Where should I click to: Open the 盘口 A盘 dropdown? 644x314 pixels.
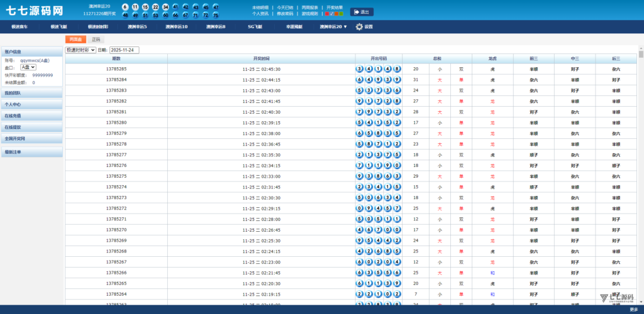(x=28, y=67)
